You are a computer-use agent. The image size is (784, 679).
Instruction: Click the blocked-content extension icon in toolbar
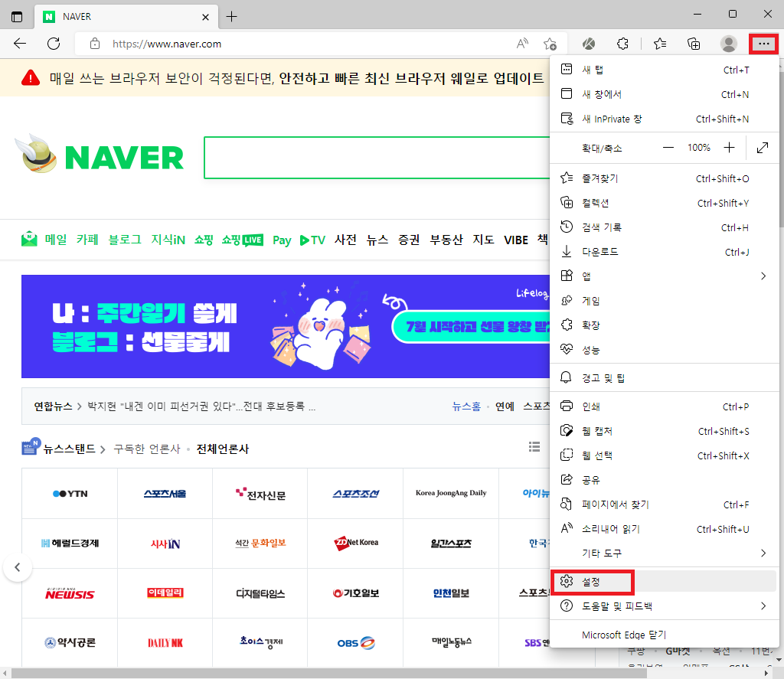click(x=589, y=44)
